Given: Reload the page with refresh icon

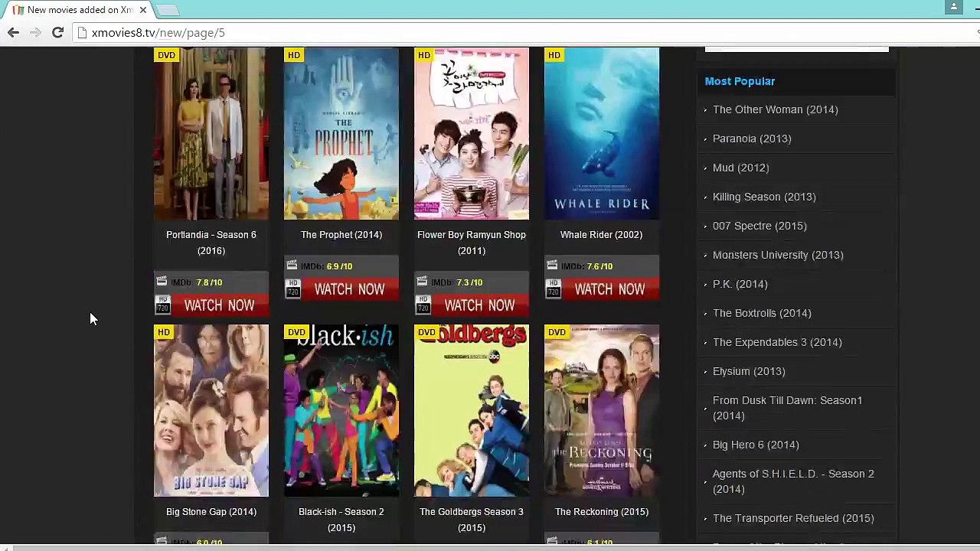Looking at the screenshot, I should [57, 32].
